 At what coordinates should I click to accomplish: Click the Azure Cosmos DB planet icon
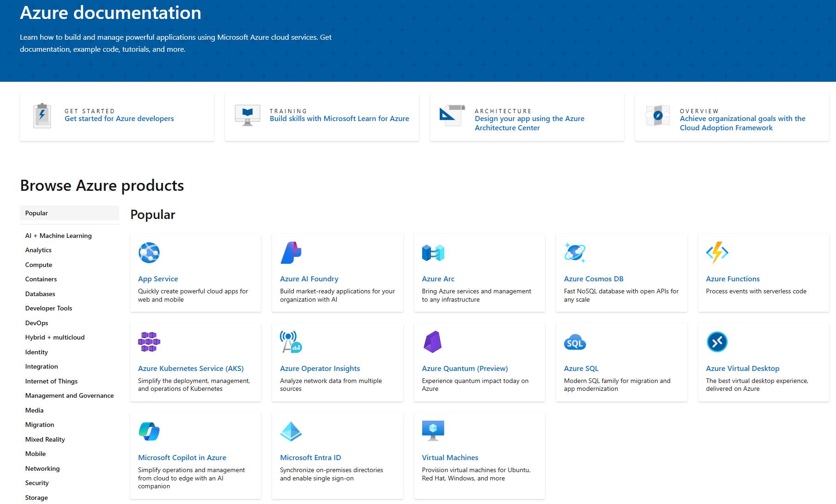575,253
